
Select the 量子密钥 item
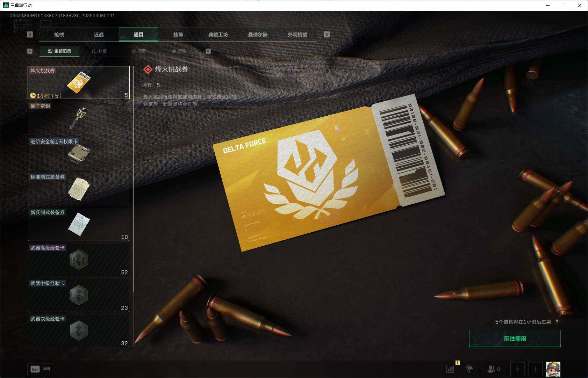[79, 118]
